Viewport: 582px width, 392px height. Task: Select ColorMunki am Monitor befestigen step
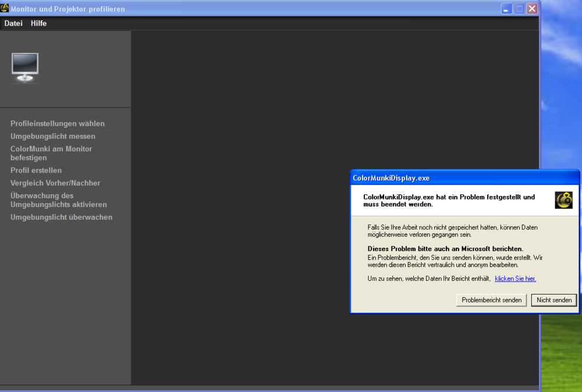(51, 153)
